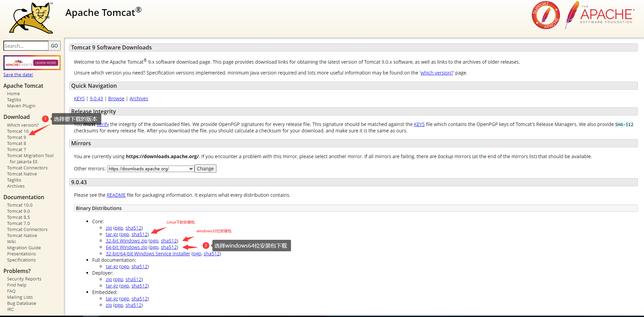
Task: Download Deployer tar.gz package
Action: (x=112, y=286)
